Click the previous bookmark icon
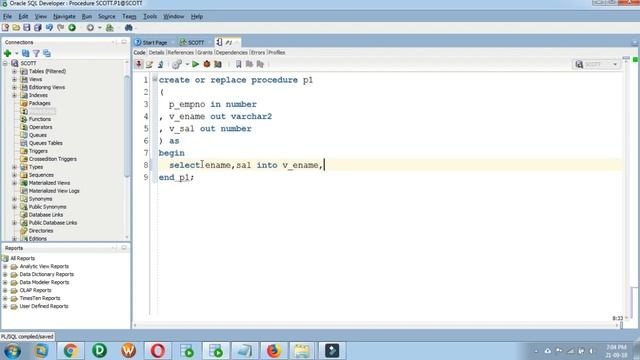This screenshot has width=640, height=360. (249, 64)
